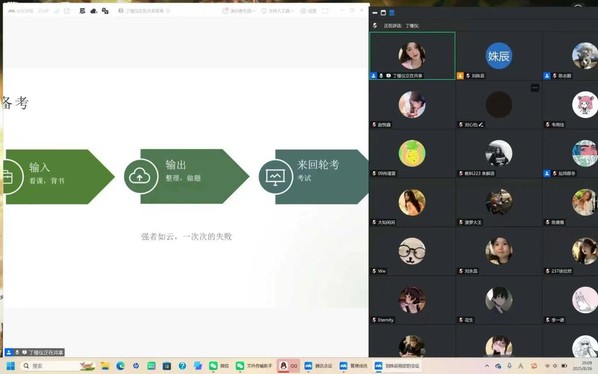
Task: Open the settings option in meeting toolbar
Action: (x=309, y=11)
